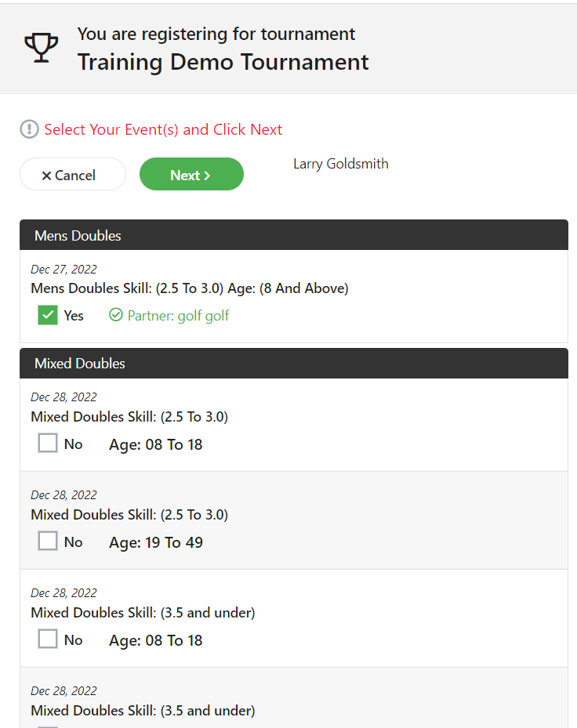Click the first Mixed Doubles Skill (3.5 and under) title
This screenshot has width=577, height=728.
coord(143,613)
